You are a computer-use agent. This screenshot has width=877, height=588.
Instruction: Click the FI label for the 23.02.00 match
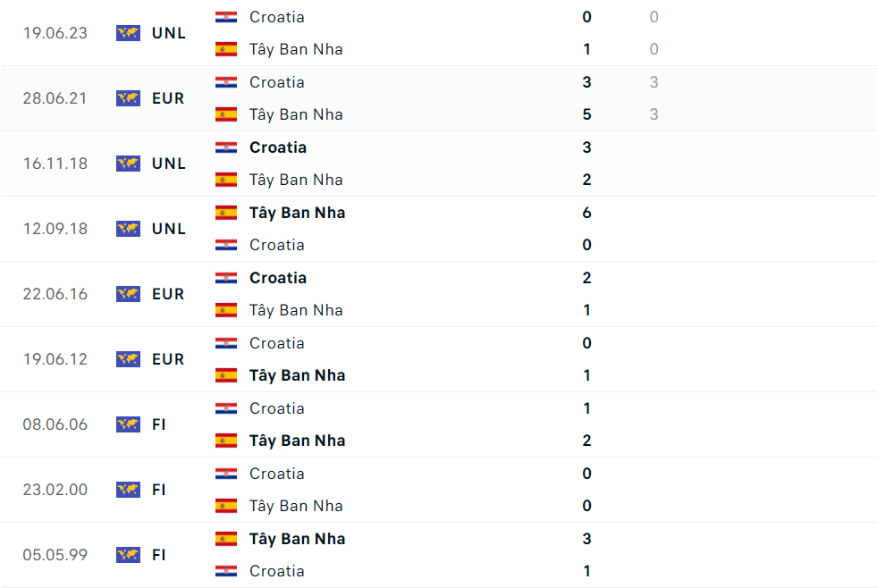(x=159, y=490)
